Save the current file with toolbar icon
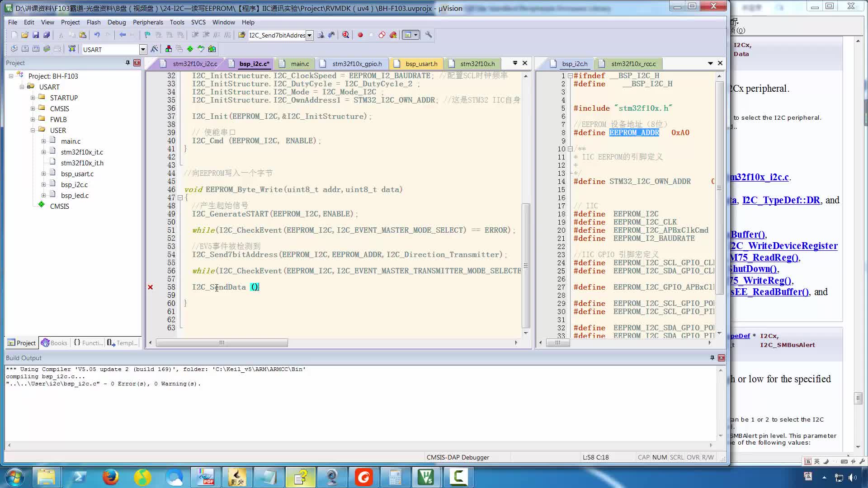Image resolution: width=868 pixels, height=488 pixels. pos(36,35)
